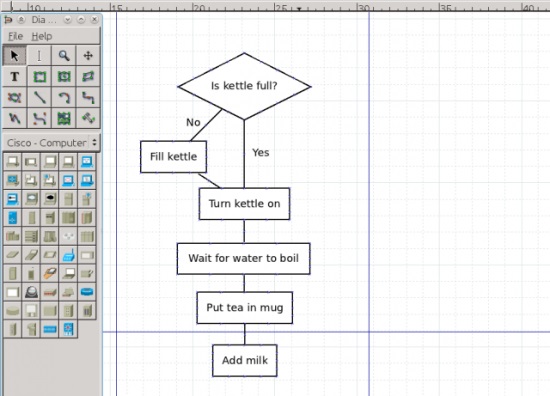Open the File menu
Image resolution: width=550 pixels, height=396 pixels.
(x=15, y=36)
